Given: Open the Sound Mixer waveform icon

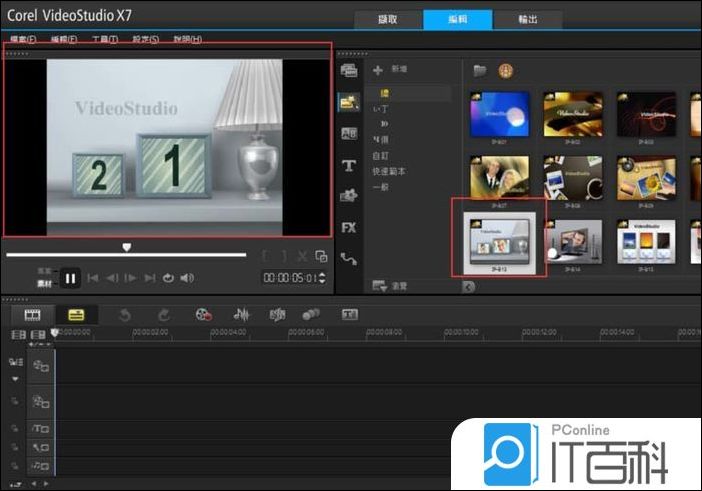Looking at the screenshot, I should (241, 315).
